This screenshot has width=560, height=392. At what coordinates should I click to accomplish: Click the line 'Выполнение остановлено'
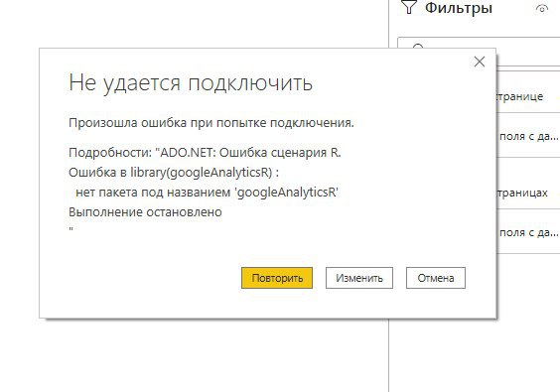pyautogui.click(x=145, y=212)
